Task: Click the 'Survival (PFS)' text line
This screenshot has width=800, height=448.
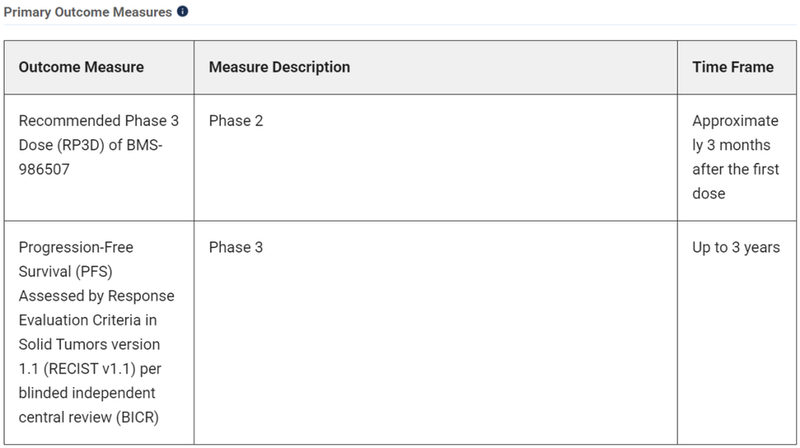Action: point(65,271)
